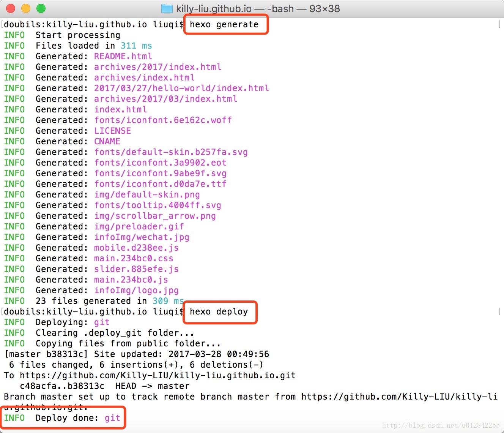Click 'mobile.d238ee.js' file name
This screenshot has height=433, width=504.
[x=137, y=248]
